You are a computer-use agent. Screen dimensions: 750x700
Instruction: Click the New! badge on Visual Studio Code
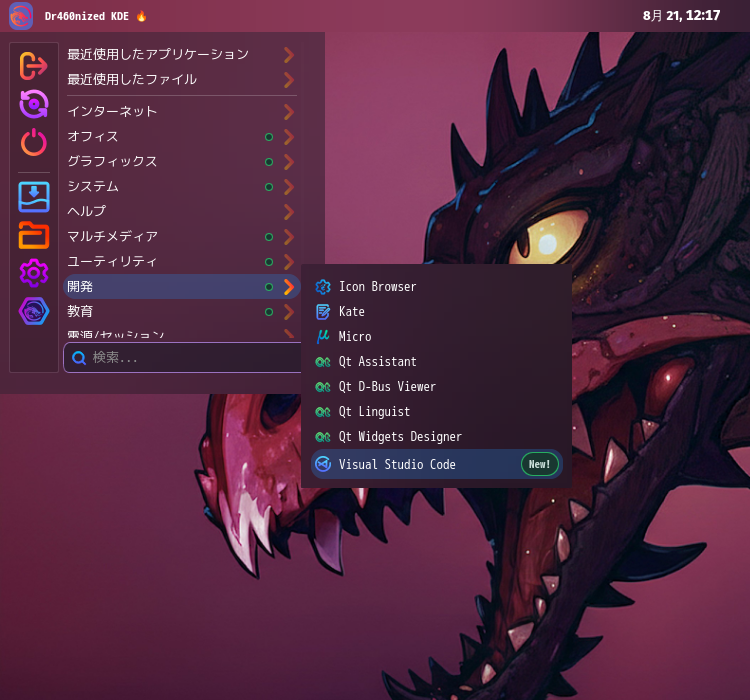point(540,464)
